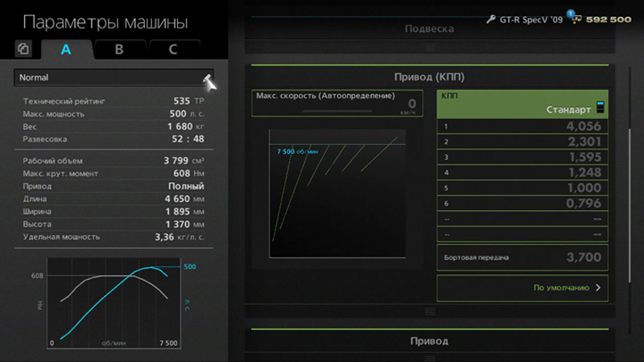
Task: Select the Бортовая передача value 3,700
Action: point(522,257)
